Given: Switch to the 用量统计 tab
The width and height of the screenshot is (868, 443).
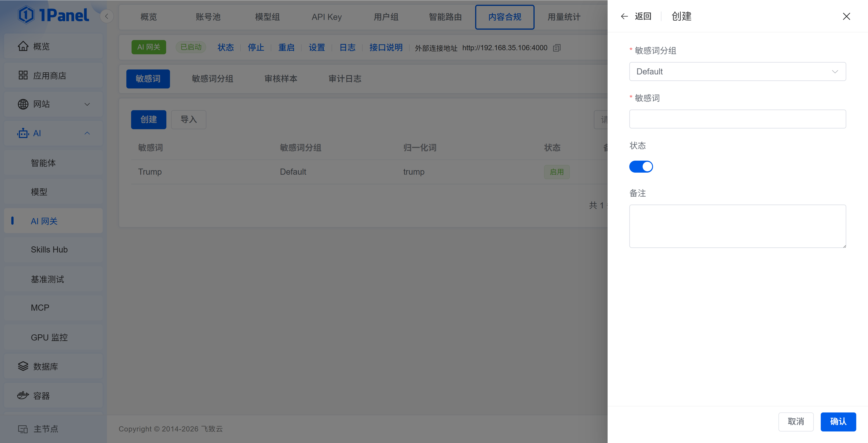Looking at the screenshot, I should click(564, 17).
